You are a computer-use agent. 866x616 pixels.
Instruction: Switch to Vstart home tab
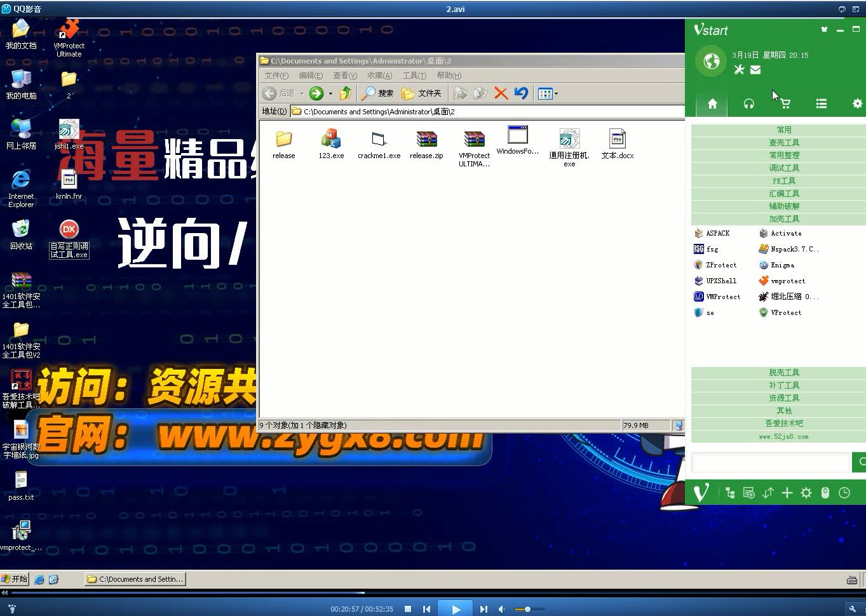pos(712,104)
